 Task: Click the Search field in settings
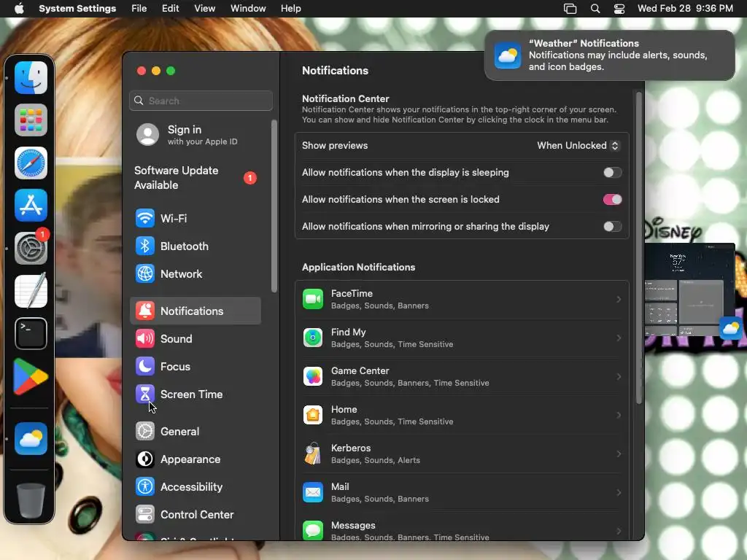point(201,101)
